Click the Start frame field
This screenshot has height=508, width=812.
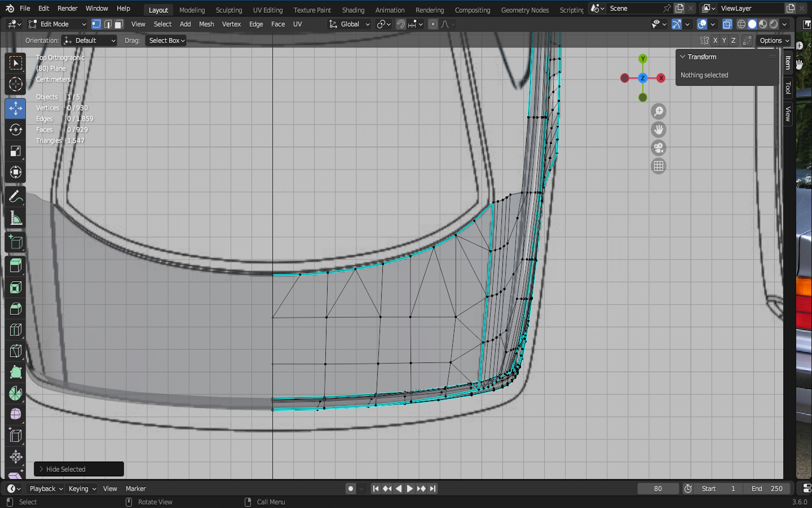(x=718, y=489)
